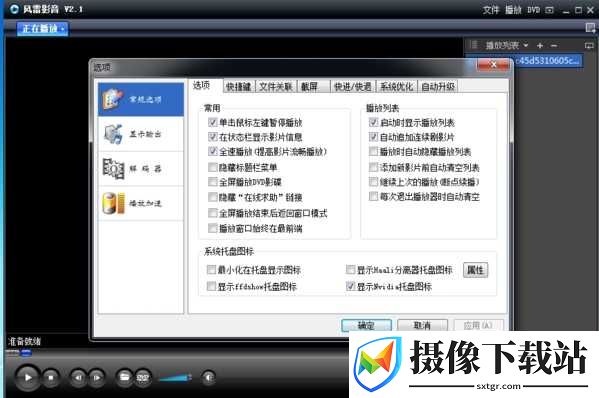Click the stop playback button

click(51, 377)
